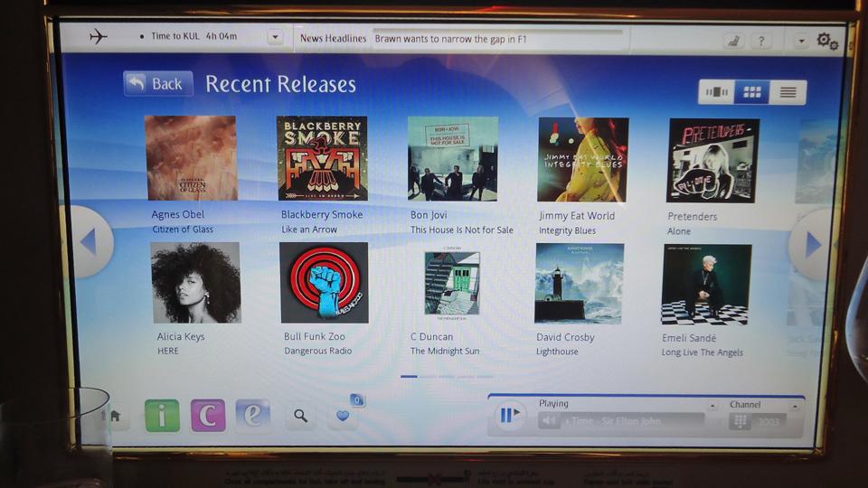Expand the Time to KUL dropdown
Viewport: 868px width, 488px height.
[275, 37]
